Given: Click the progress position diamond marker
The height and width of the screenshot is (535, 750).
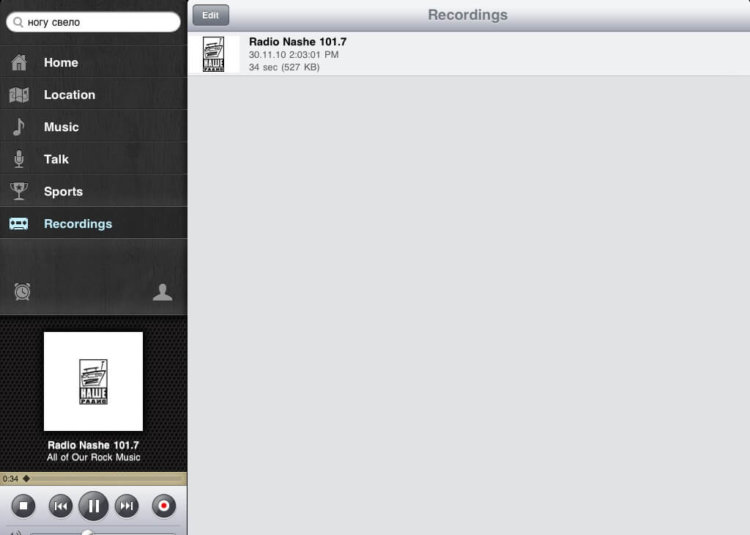Looking at the screenshot, I should (x=26, y=479).
